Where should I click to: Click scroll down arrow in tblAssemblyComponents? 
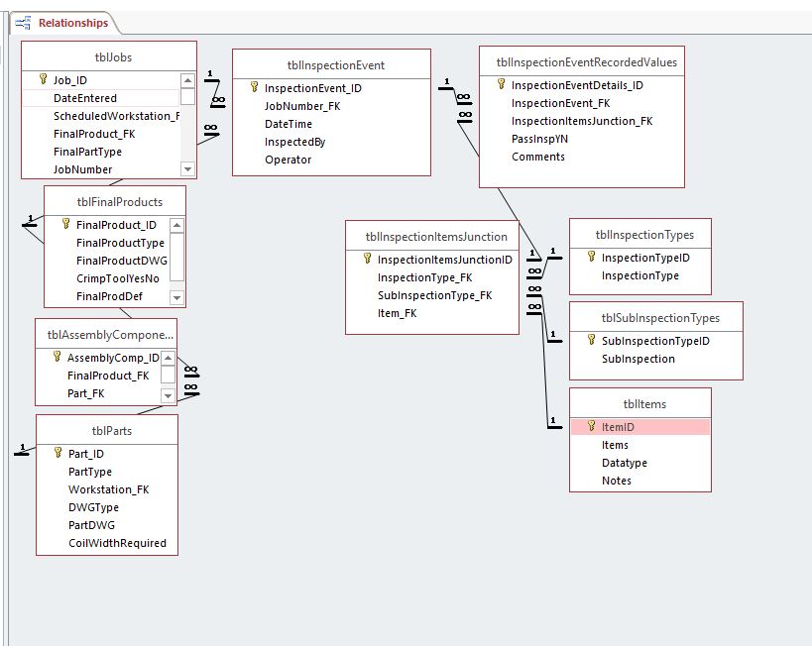click(168, 395)
